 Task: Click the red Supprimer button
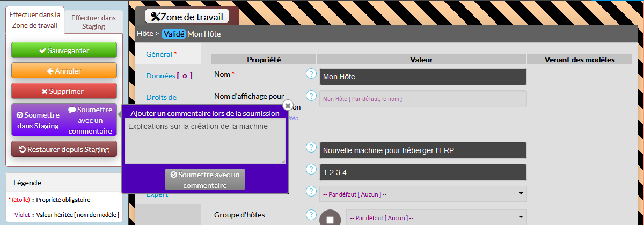tap(64, 91)
